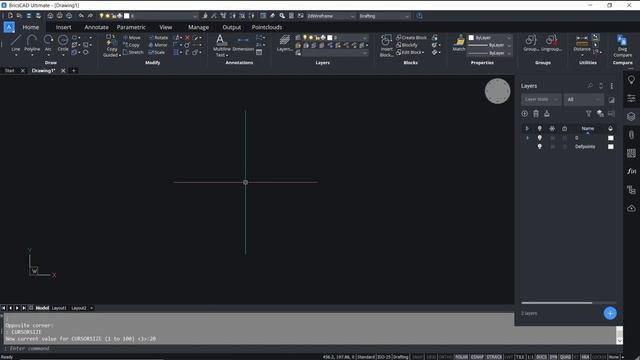Viewport: 640px width, 360px height.
Task: Toggle DYN in status bar
Action: [553, 357]
